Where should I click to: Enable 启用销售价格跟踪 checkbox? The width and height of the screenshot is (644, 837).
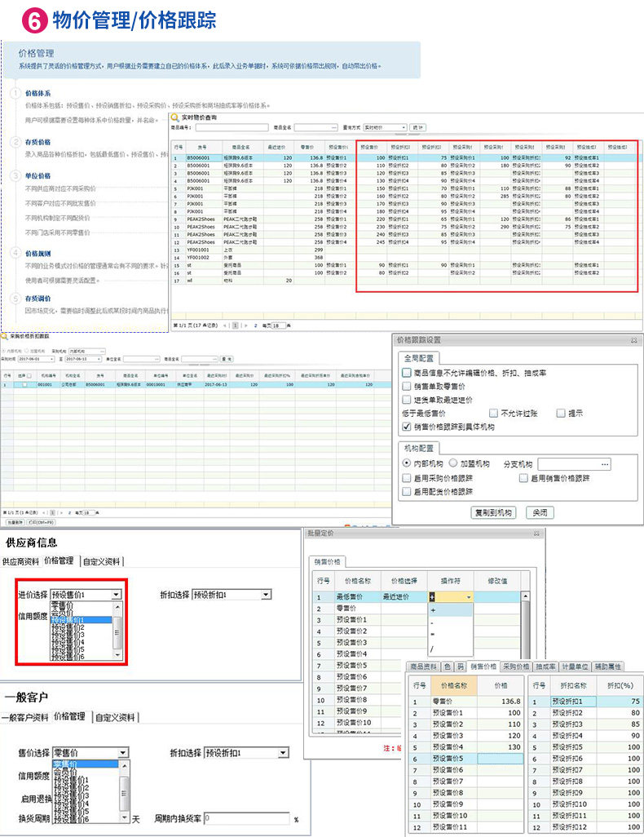click(523, 478)
